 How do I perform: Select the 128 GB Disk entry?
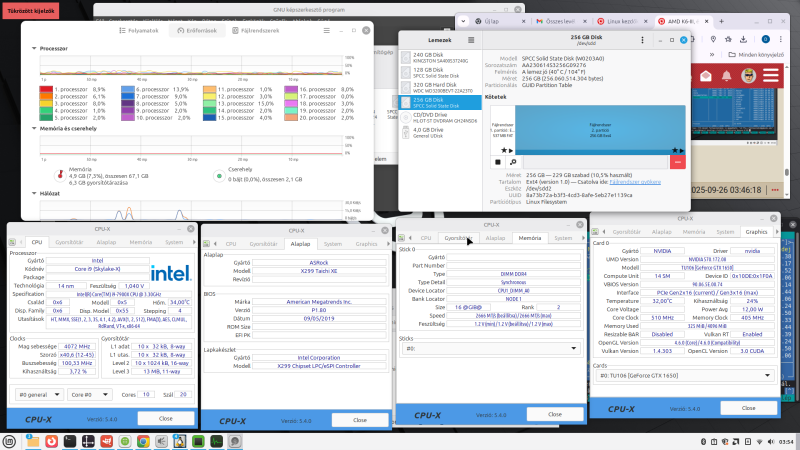pos(441,72)
